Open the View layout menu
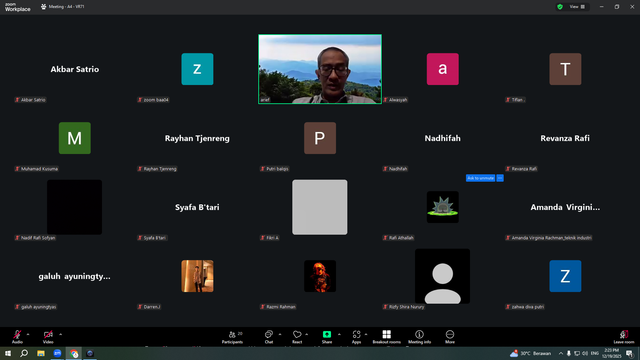The image size is (640, 360). click(x=577, y=7)
